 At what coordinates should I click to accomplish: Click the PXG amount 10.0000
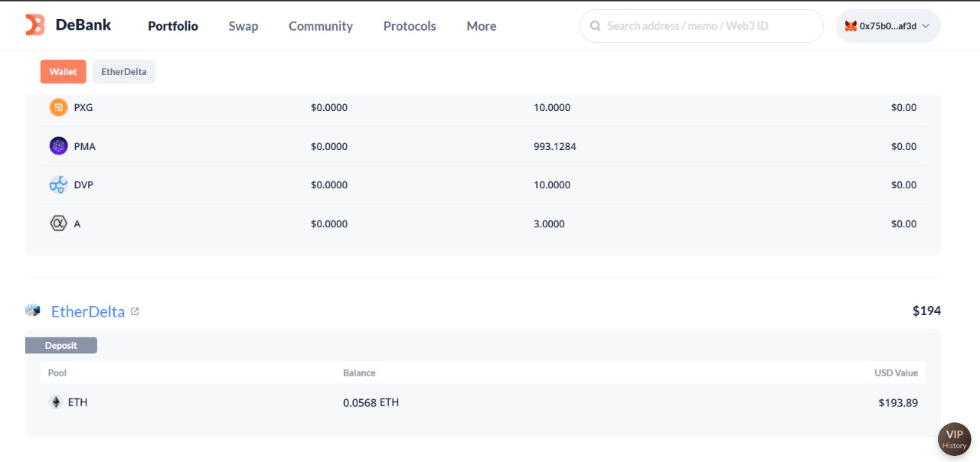click(x=552, y=108)
